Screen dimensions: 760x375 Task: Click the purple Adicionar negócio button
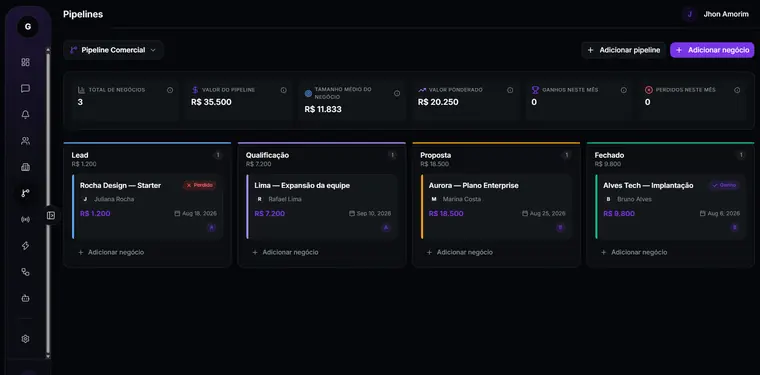(x=712, y=50)
